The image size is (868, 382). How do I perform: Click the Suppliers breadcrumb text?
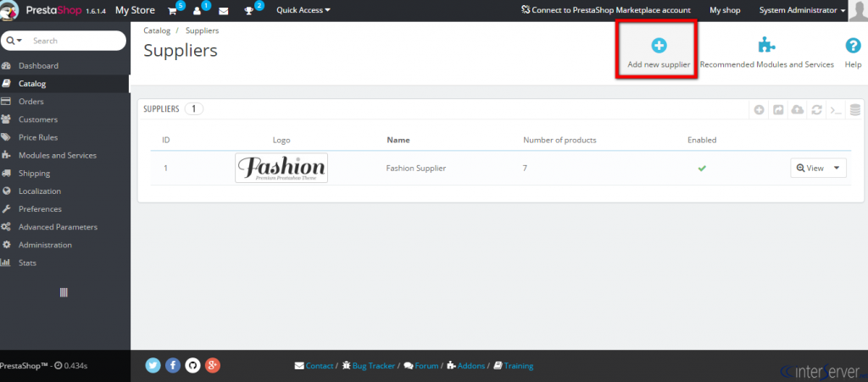click(202, 30)
